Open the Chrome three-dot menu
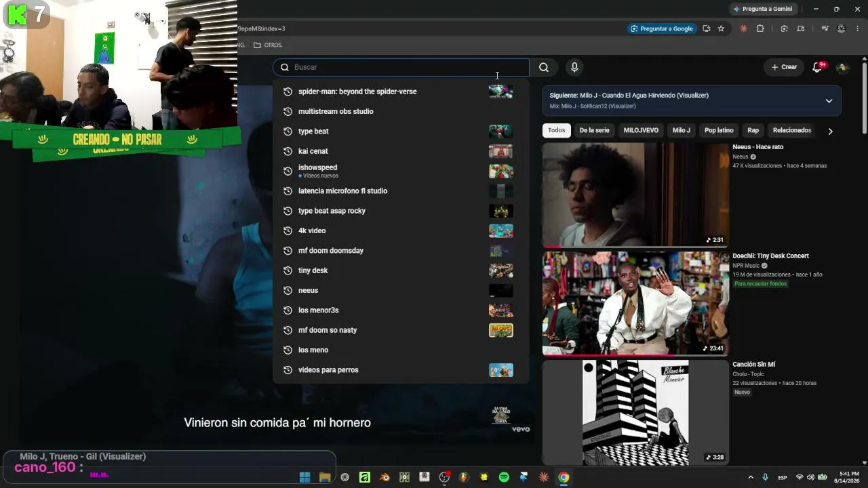The image size is (868, 488). [858, 28]
